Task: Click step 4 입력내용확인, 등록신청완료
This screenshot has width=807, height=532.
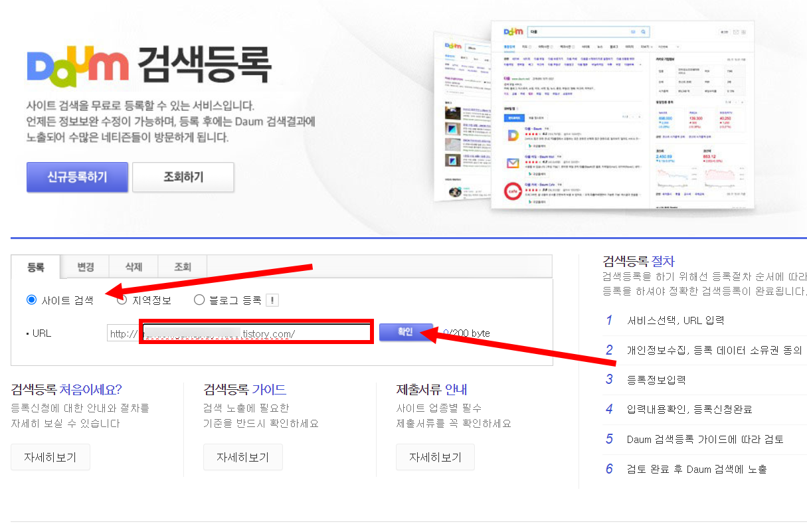Action: 679,409
